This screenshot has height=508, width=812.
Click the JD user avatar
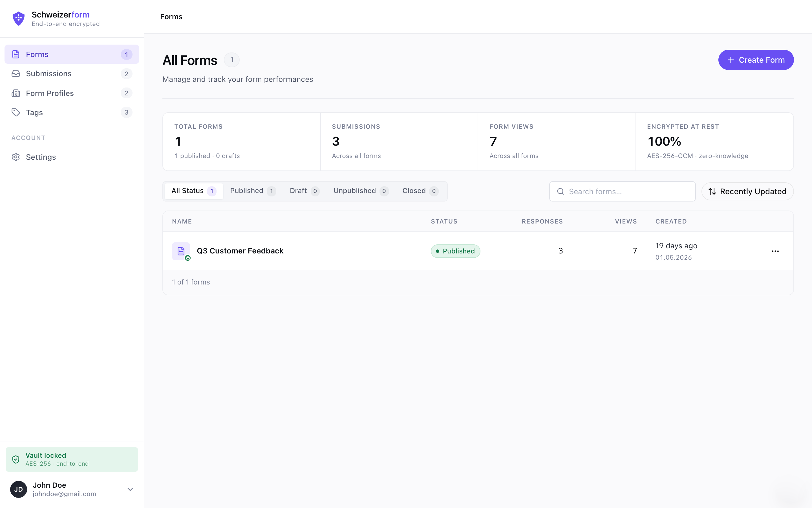tap(18, 489)
